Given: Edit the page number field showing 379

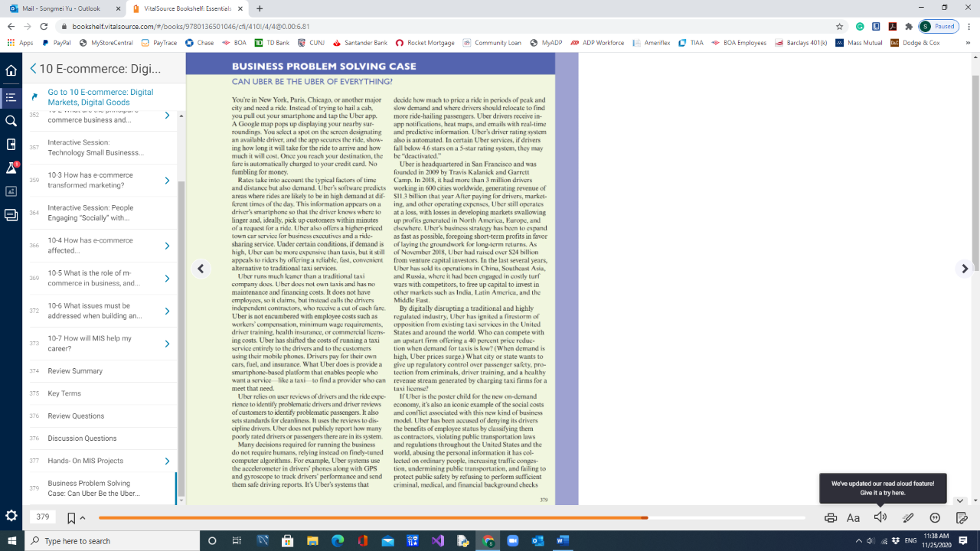Looking at the screenshot, I should 43,517.
